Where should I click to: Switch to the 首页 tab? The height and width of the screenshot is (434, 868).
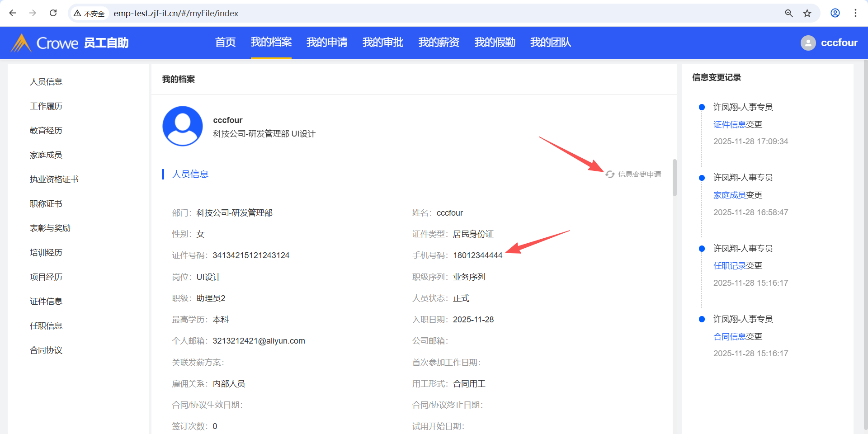tap(225, 42)
